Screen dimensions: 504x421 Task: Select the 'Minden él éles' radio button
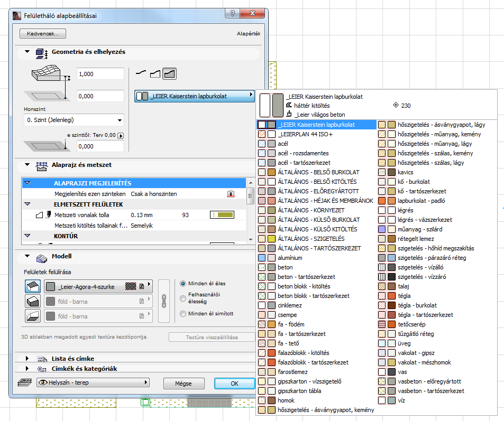click(183, 284)
